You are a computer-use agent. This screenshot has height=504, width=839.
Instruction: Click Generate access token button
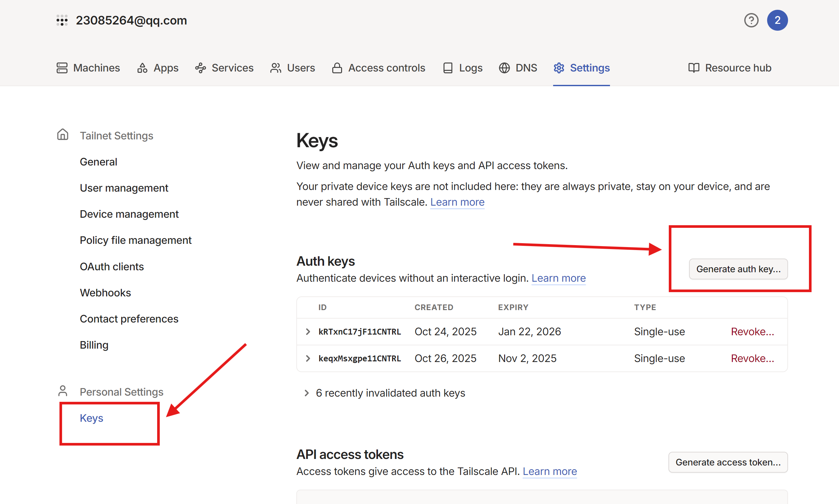pos(728,462)
